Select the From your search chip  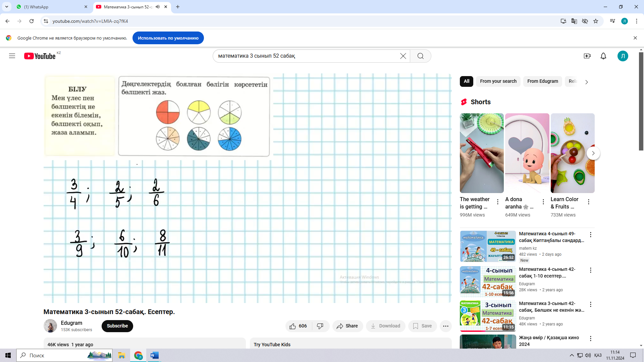(498, 81)
